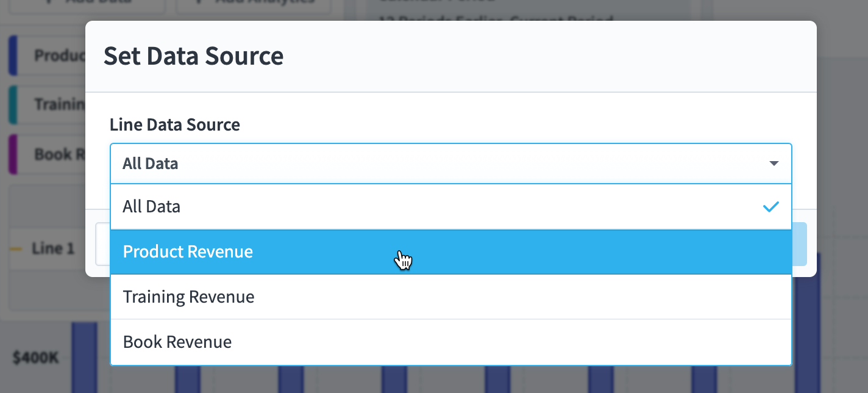Click the blue checkmark beside All Data
Image resolution: width=868 pixels, height=393 pixels.
click(771, 207)
